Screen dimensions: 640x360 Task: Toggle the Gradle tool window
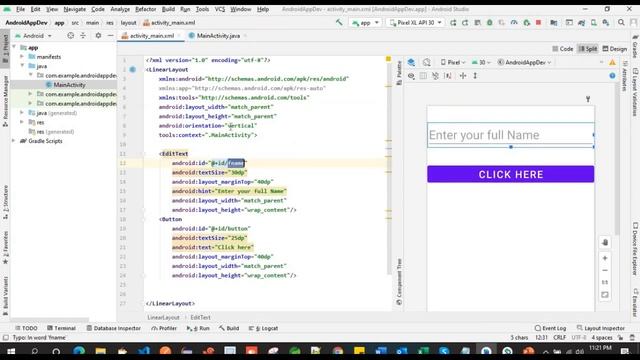pos(635,46)
